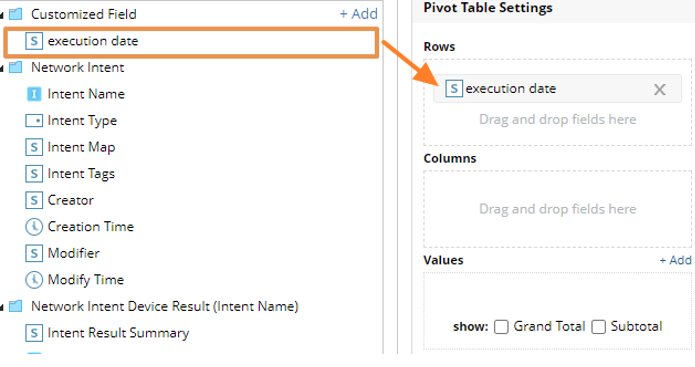This screenshot has width=695, height=367.
Task: Click the Intent Type field icon
Action: pos(34,121)
